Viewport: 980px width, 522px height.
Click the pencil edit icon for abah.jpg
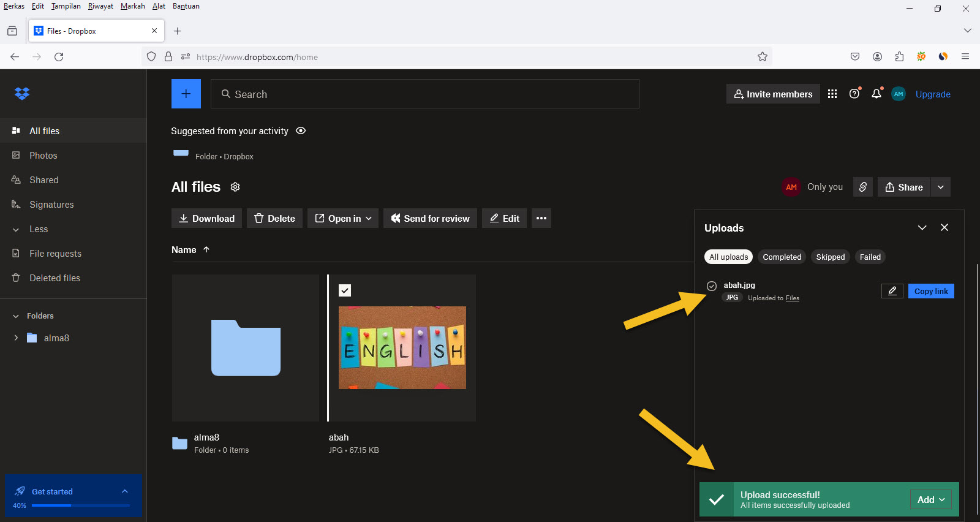tap(892, 291)
